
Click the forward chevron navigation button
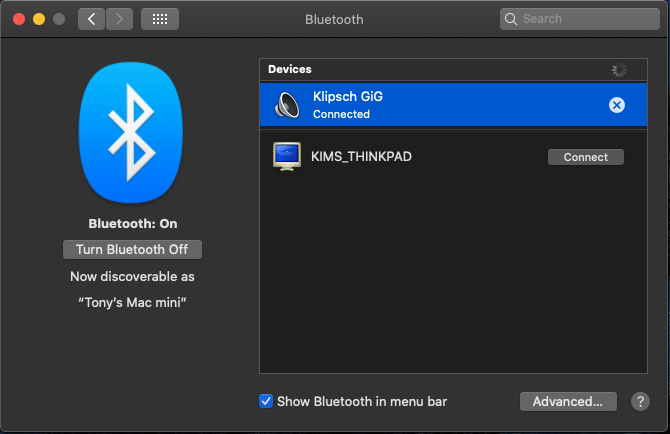tap(119, 19)
